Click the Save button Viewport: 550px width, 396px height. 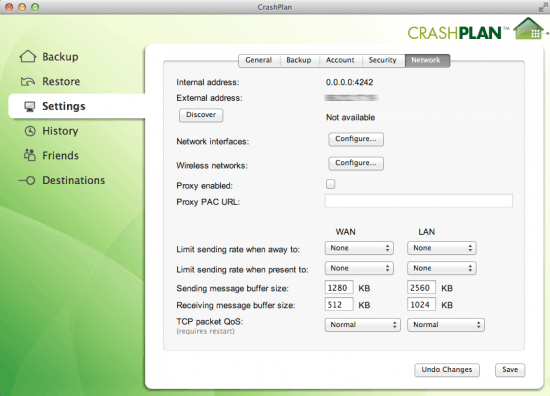tap(510, 370)
